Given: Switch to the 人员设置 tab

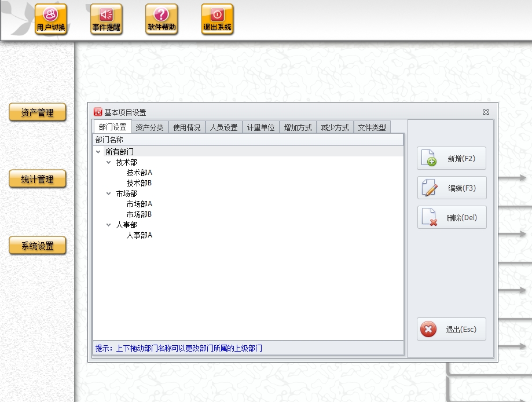Looking at the screenshot, I should [x=223, y=127].
